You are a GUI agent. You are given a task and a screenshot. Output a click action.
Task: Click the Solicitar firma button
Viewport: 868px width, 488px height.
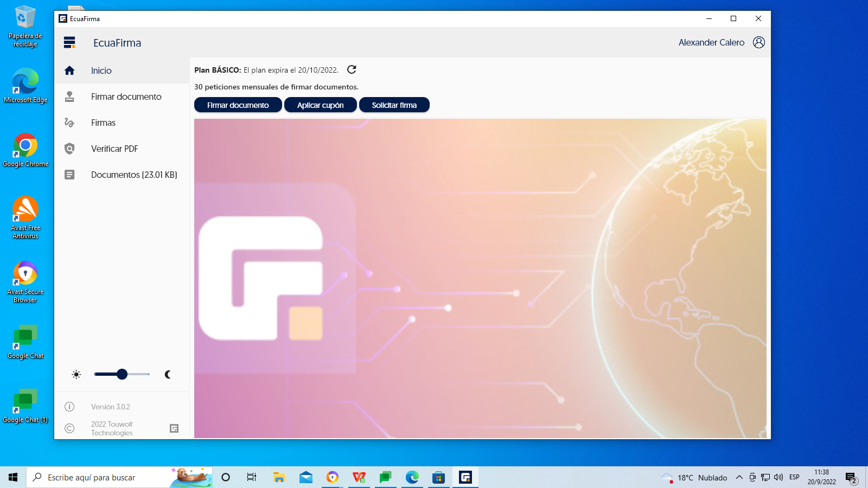tap(394, 105)
